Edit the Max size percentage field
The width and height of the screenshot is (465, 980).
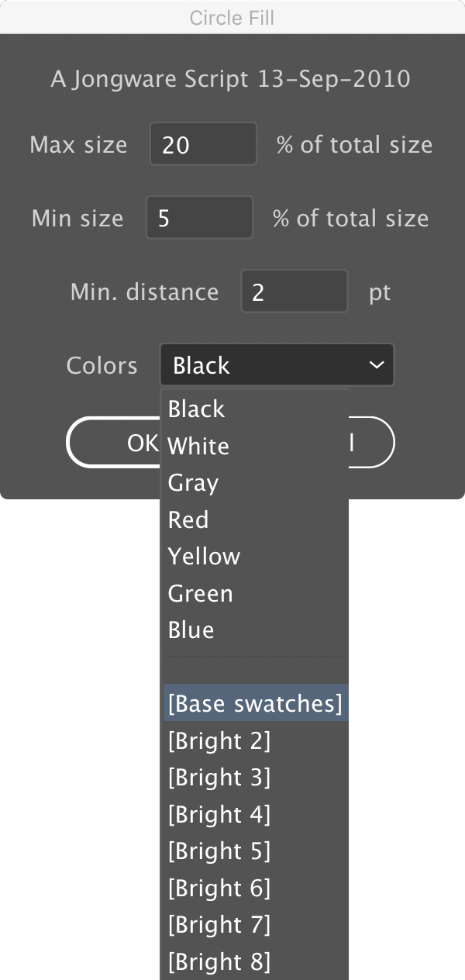203,144
